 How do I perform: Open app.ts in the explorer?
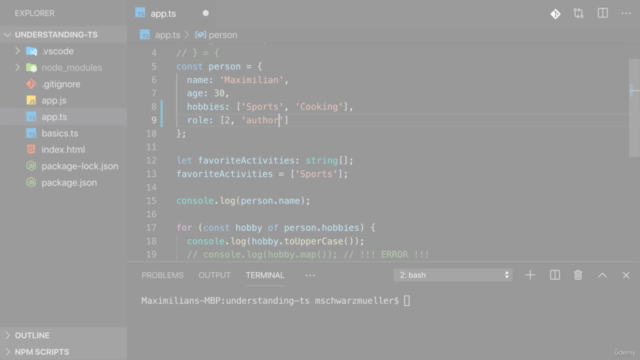tap(63, 117)
